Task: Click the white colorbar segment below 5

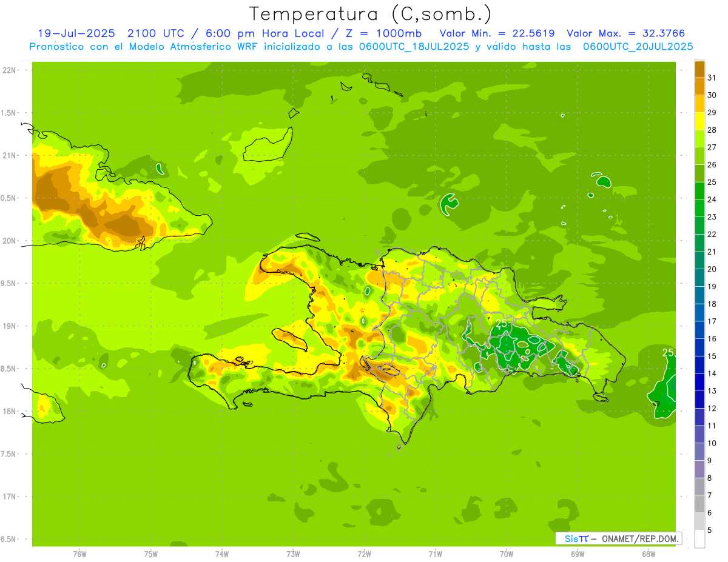Action: pos(699,539)
